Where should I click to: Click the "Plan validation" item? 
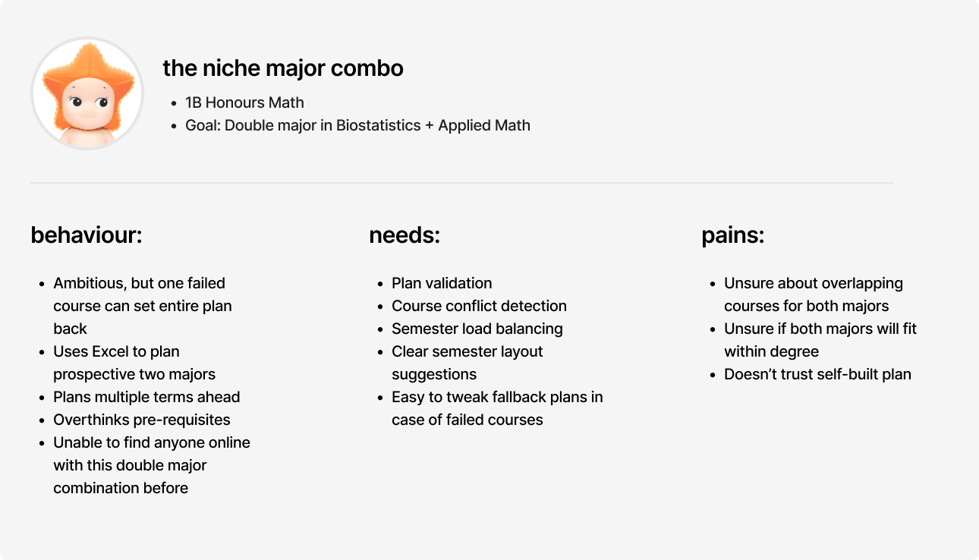pos(442,283)
